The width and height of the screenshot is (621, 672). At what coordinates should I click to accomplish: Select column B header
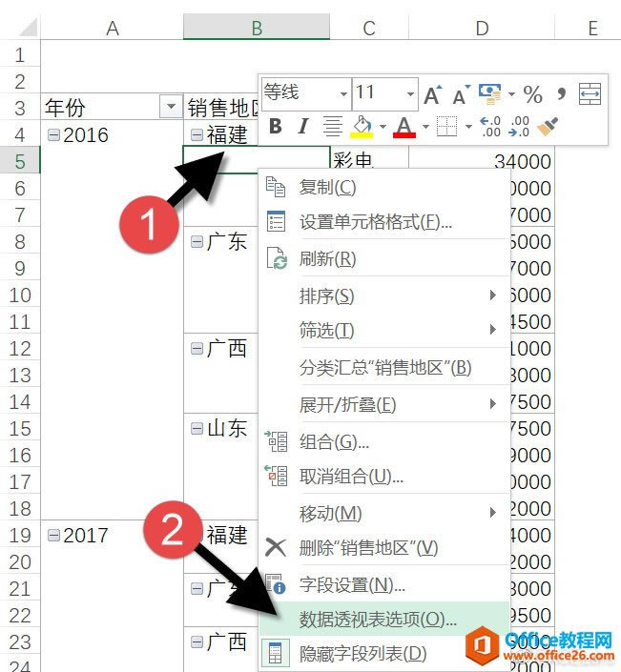(x=257, y=28)
